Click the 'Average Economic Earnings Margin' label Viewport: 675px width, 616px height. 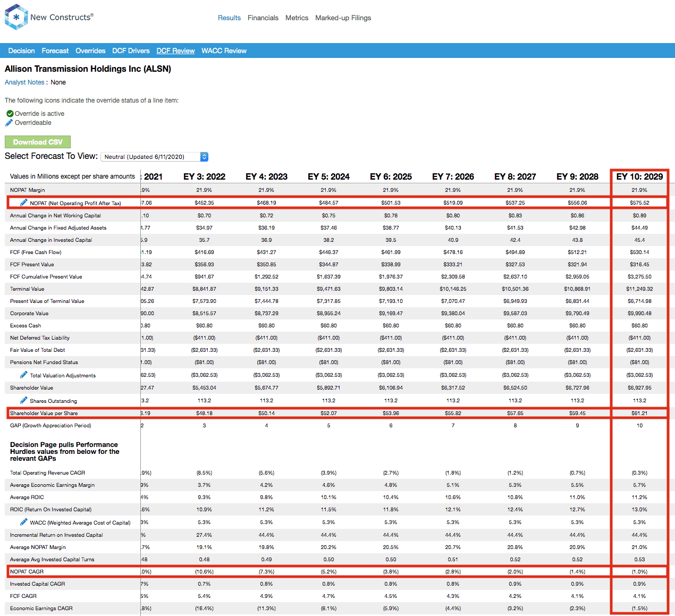click(52, 485)
